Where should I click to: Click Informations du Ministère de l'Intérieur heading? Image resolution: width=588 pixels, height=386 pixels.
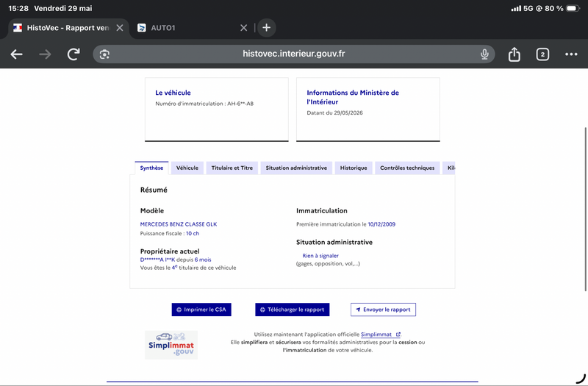tap(353, 97)
